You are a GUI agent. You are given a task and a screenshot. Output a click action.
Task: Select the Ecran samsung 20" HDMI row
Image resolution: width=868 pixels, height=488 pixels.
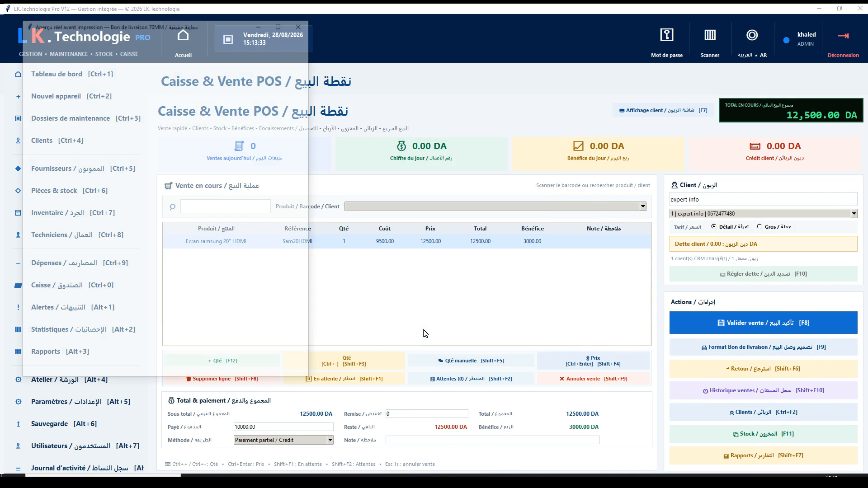406,241
